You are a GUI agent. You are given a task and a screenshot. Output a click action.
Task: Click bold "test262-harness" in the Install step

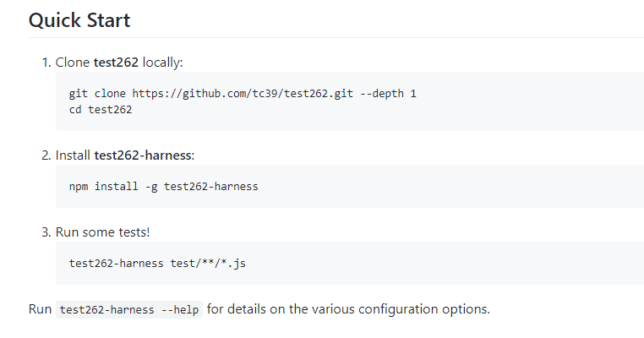(145, 155)
